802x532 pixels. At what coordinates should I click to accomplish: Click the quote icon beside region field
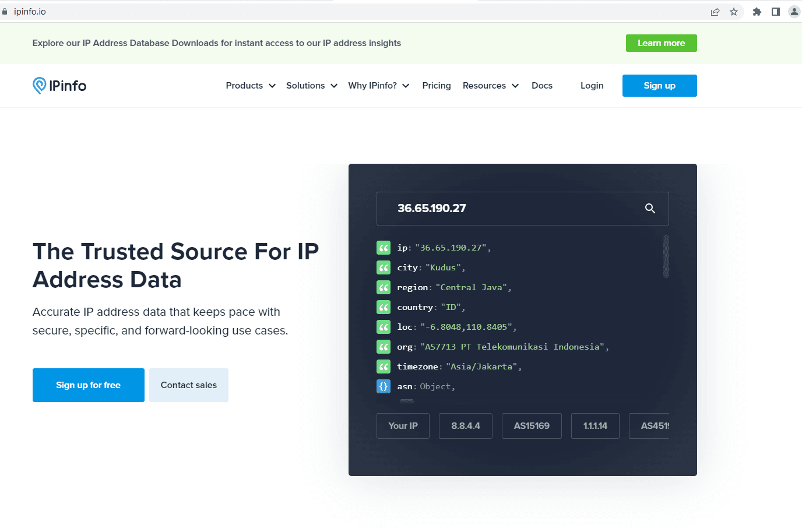[x=384, y=287]
